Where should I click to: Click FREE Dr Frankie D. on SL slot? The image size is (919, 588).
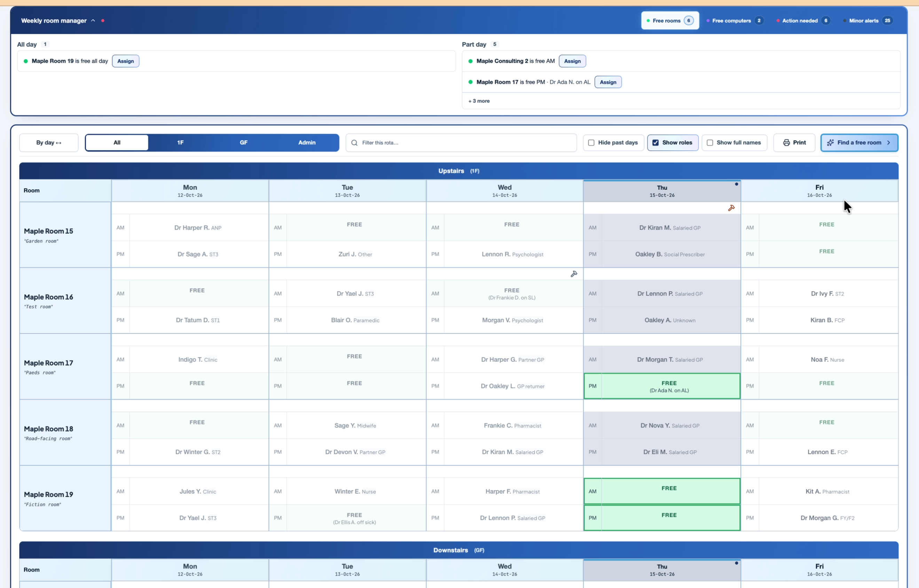(x=512, y=294)
